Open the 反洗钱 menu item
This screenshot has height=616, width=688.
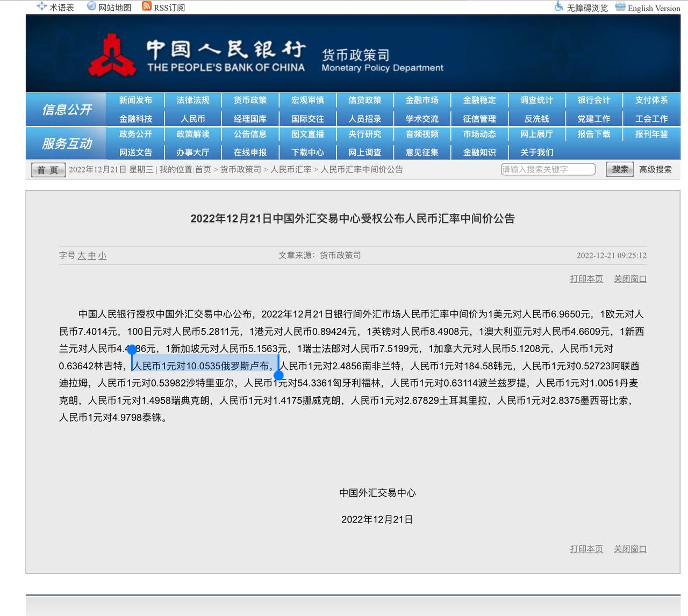(536, 119)
